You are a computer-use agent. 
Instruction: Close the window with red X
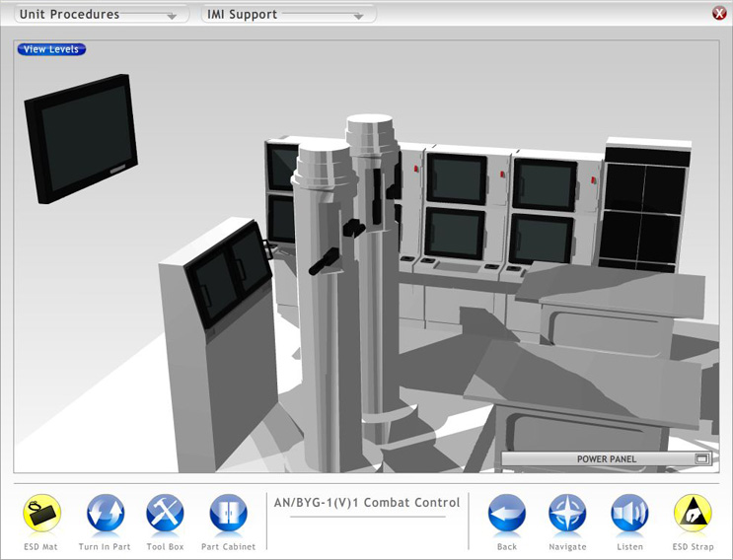(719, 13)
